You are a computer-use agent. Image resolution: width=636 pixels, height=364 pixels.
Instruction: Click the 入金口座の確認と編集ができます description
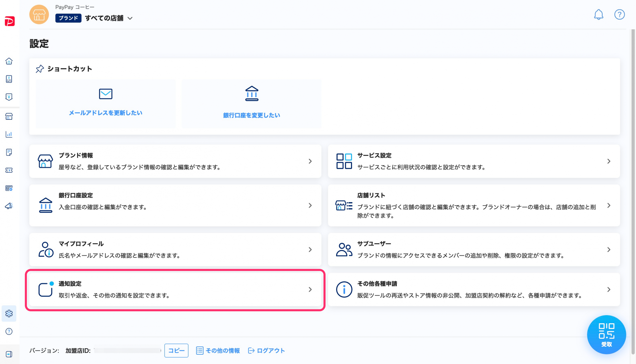103,207
